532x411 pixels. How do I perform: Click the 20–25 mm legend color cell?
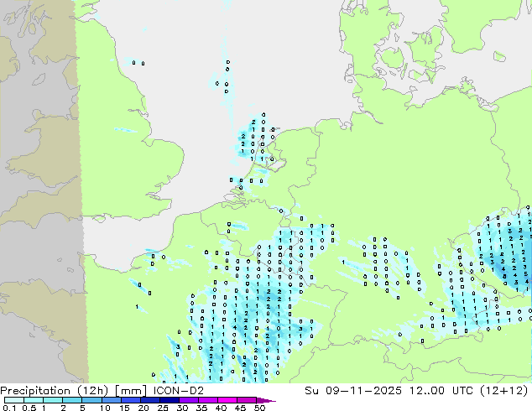[x=150, y=400]
